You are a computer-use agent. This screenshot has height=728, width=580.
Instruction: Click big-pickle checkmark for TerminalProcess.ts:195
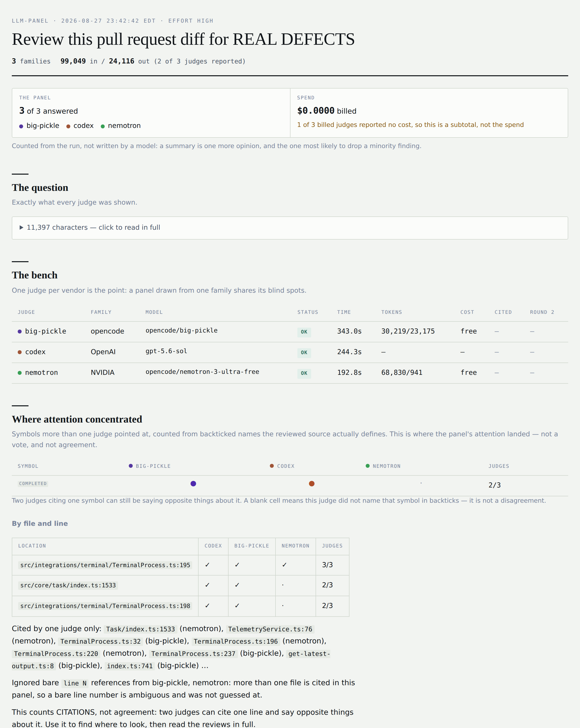click(237, 565)
